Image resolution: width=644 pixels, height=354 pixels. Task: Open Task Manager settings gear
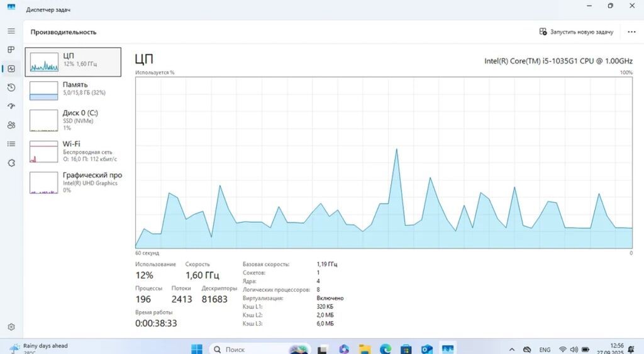click(11, 327)
